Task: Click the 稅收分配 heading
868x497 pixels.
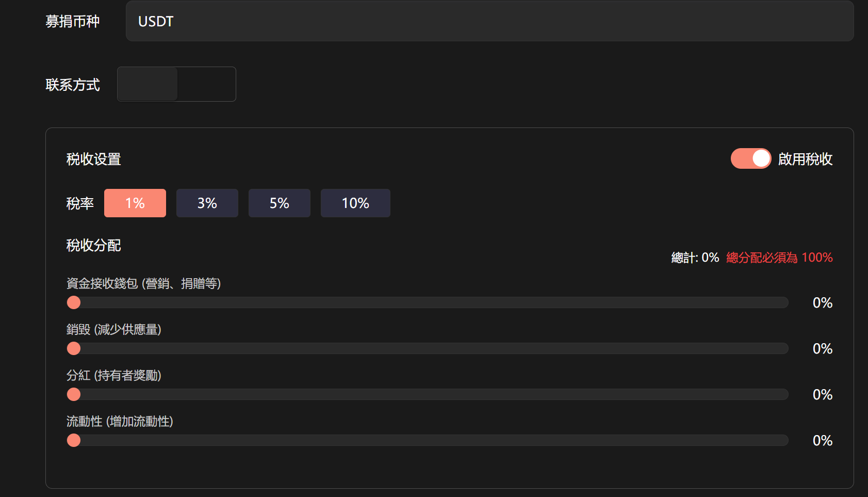Action: click(x=93, y=246)
